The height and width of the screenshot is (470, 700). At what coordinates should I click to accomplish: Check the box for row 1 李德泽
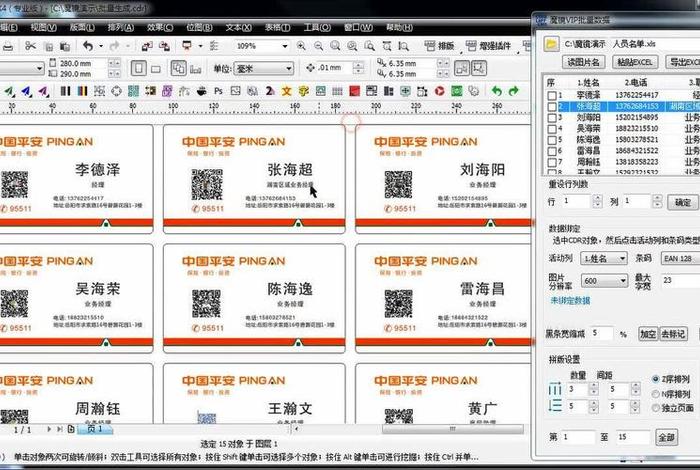(552, 96)
